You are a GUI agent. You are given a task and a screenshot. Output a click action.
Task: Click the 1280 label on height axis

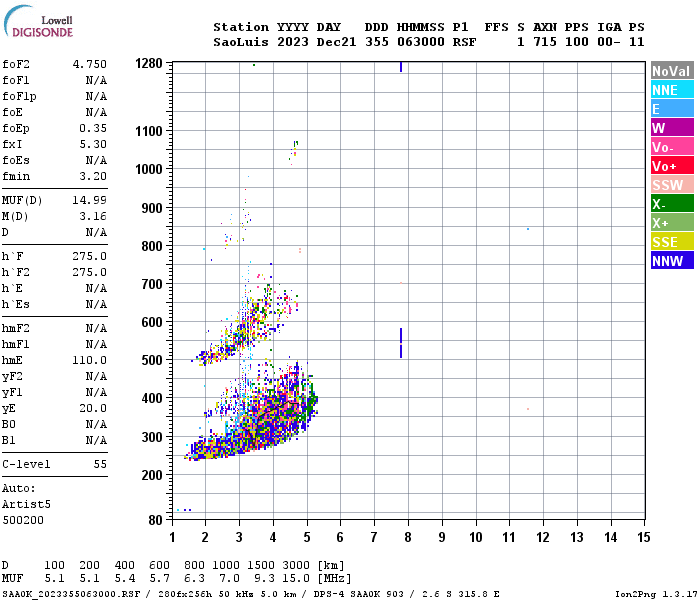[x=149, y=63]
